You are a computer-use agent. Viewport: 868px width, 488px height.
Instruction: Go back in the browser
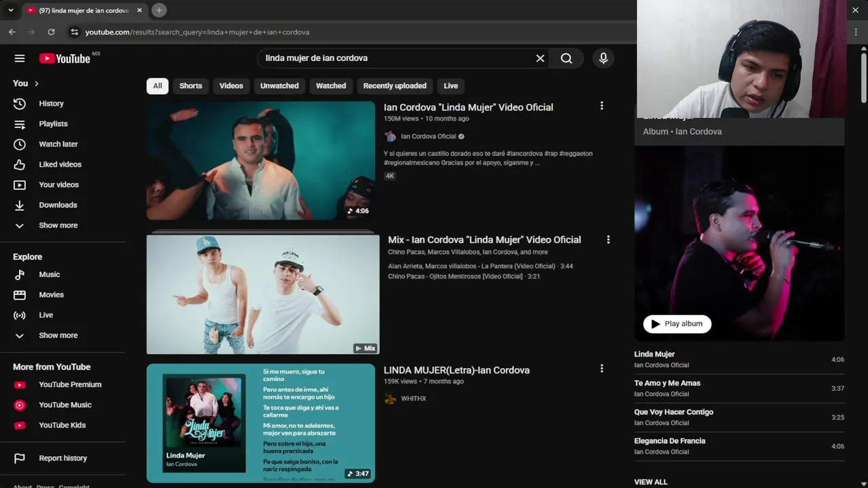click(12, 32)
